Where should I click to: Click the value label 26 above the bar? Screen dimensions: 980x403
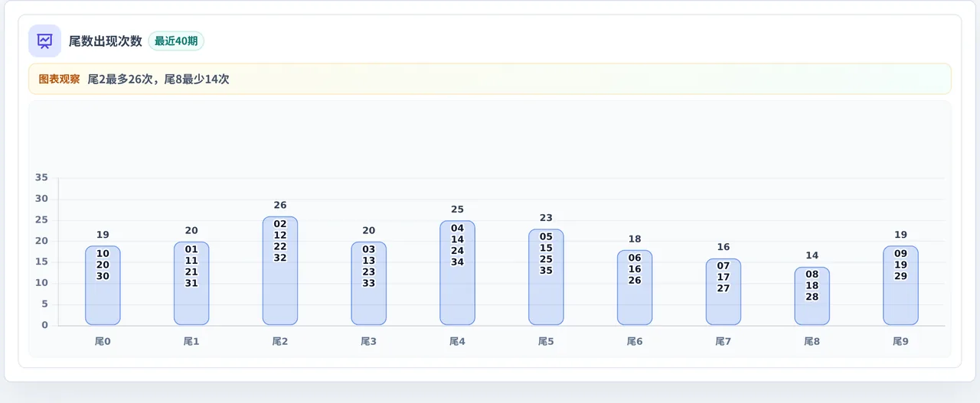(x=280, y=205)
